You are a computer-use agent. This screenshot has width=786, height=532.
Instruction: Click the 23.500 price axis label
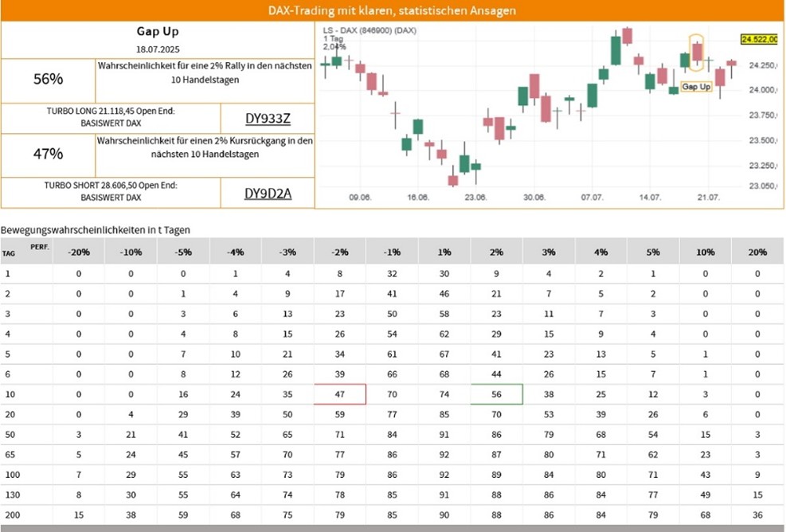[763, 140]
